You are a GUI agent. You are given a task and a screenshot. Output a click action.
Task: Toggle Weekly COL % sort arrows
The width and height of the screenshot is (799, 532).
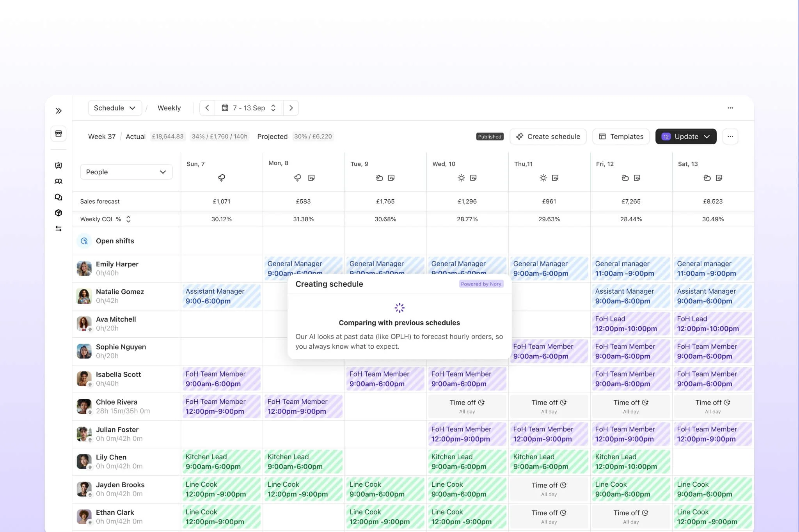click(x=128, y=219)
